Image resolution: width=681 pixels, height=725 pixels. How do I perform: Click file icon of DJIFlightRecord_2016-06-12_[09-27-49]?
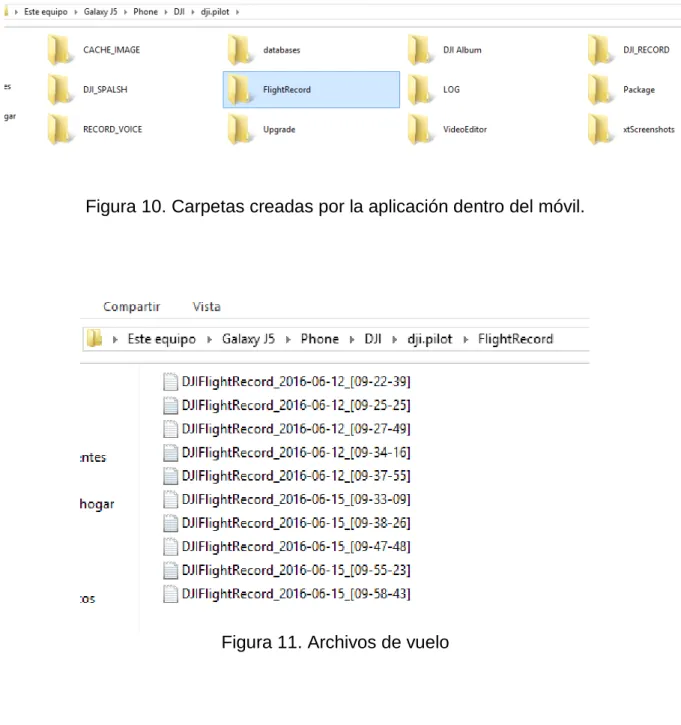coord(170,429)
